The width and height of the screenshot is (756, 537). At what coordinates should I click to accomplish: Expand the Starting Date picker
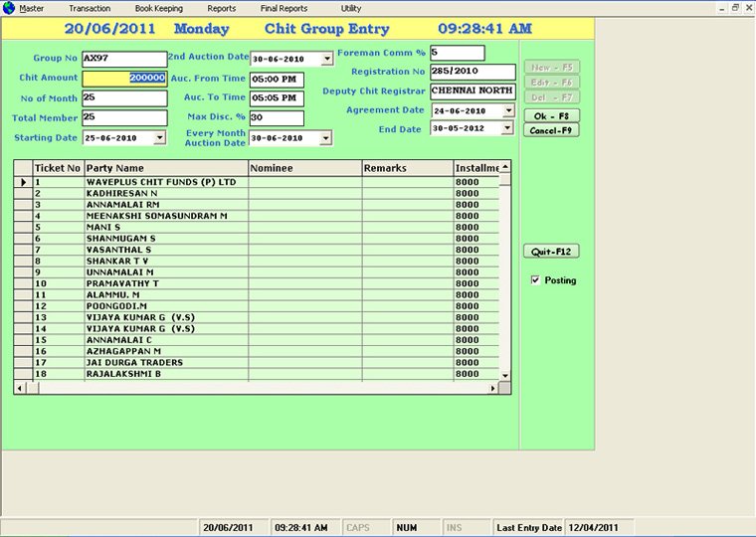pyautogui.click(x=159, y=138)
